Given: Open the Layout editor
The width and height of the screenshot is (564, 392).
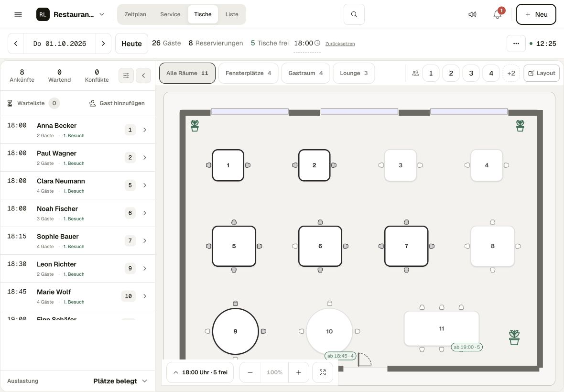Looking at the screenshot, I should pos(542,73).
